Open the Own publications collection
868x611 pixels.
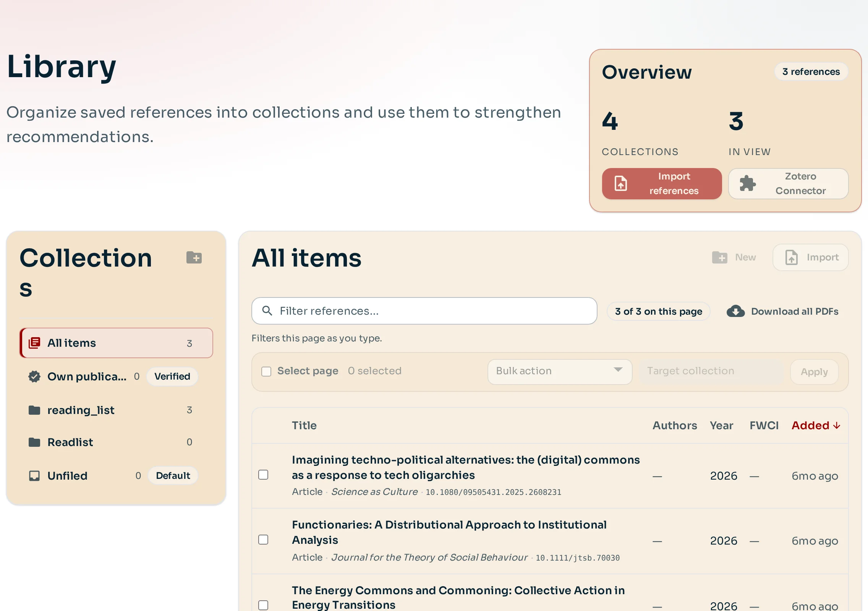tap(116, 377)
